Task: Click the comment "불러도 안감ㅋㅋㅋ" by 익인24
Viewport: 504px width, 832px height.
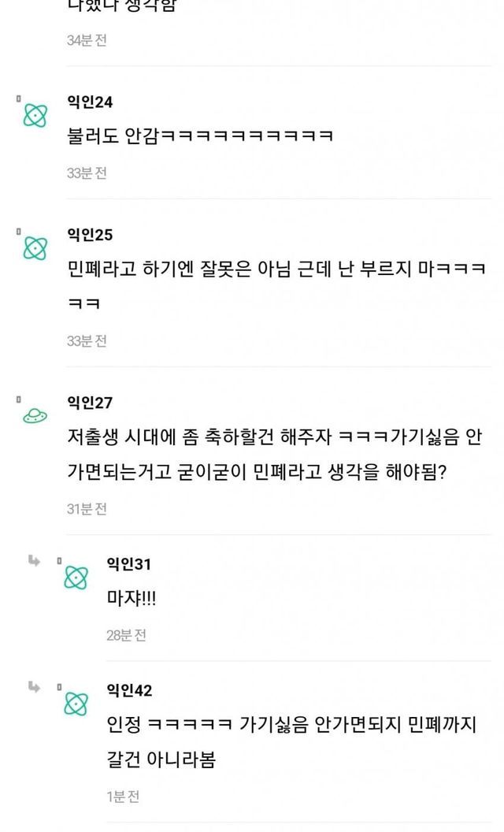Action: point(200,136)
